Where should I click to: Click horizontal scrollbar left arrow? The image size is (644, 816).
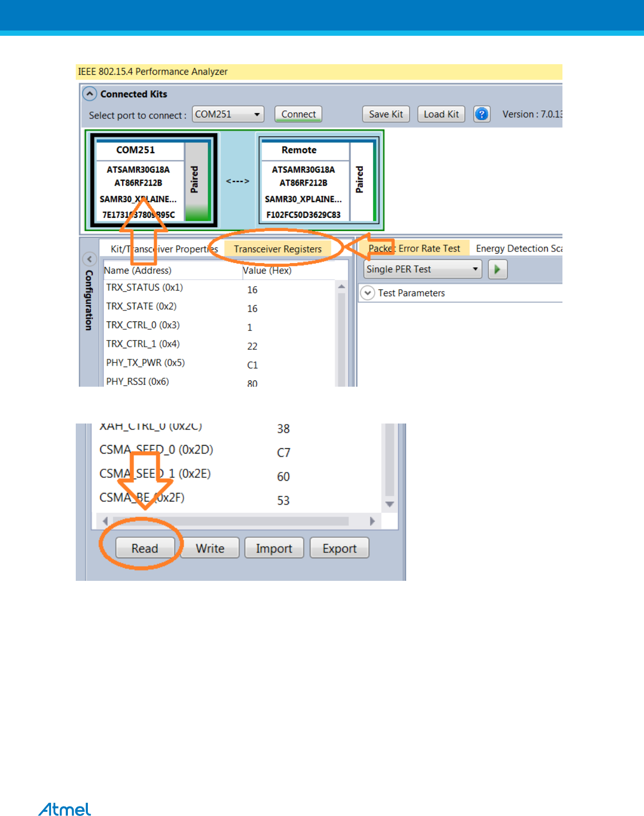[105, 521]
